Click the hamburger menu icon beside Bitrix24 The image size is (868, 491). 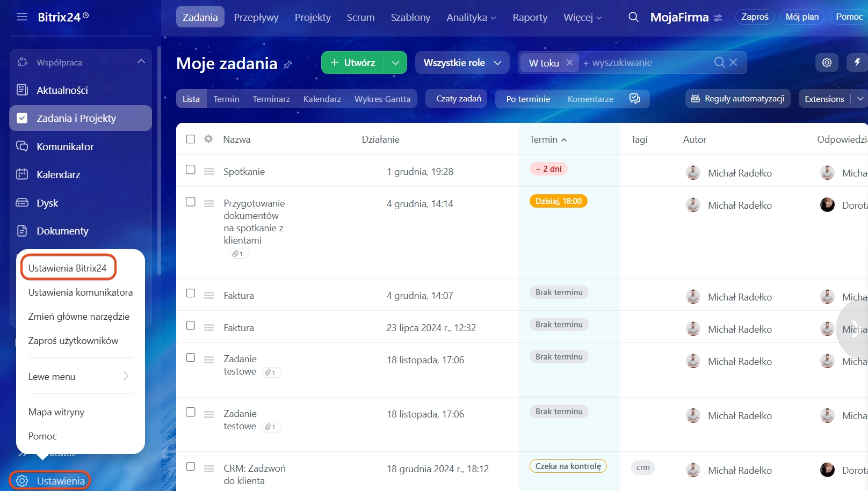pyautogui.click(x=22, y=17)
